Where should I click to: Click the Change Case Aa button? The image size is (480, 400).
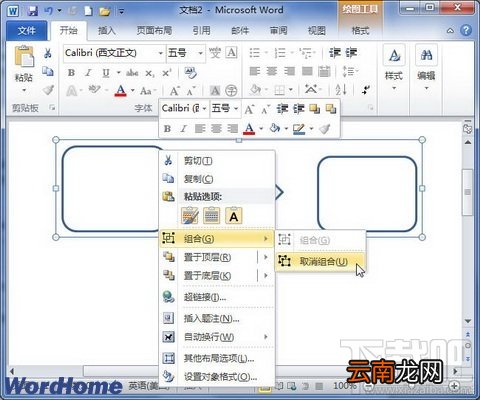[146, 91]
